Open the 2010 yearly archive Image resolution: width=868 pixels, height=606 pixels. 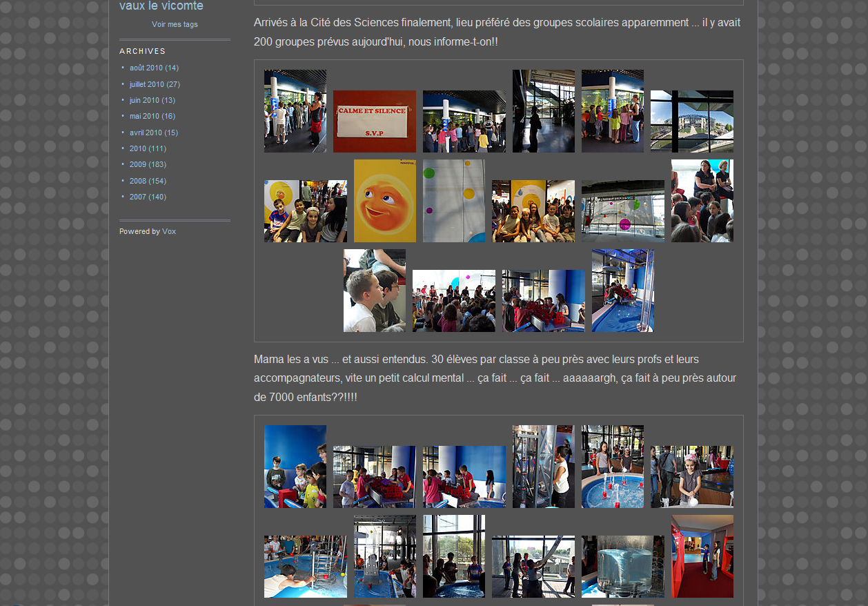click(x=138, y=148)
